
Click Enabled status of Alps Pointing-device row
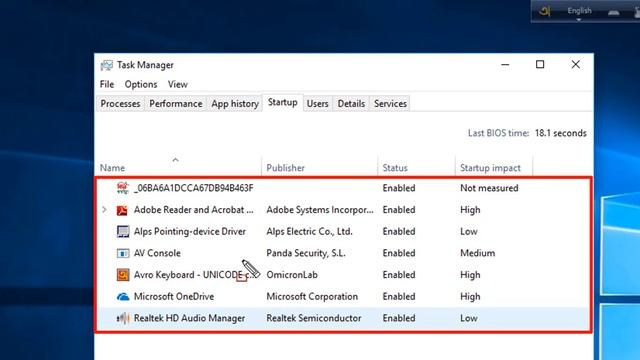[x=399, y=231]
